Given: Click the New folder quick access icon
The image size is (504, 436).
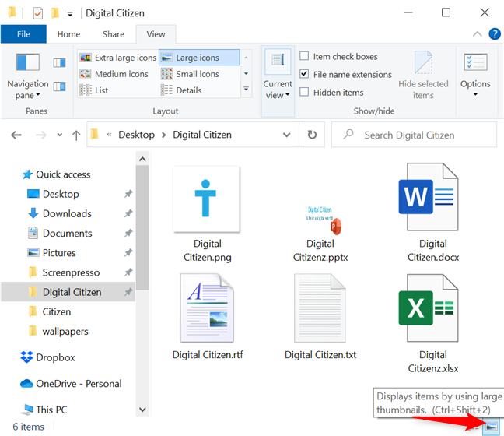Looking at the screenshot, I should tap(55, 13).
